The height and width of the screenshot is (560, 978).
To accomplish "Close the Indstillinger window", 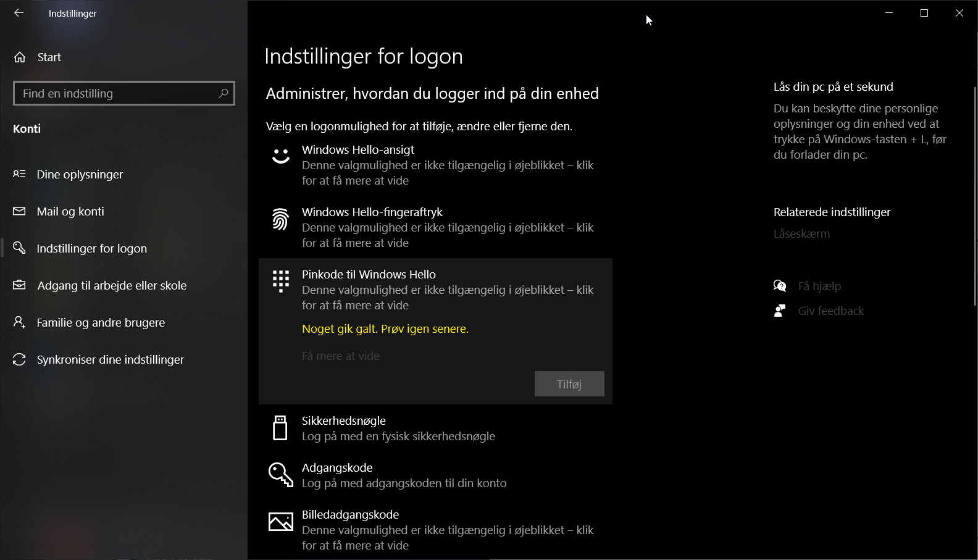I will click(959, 13).
